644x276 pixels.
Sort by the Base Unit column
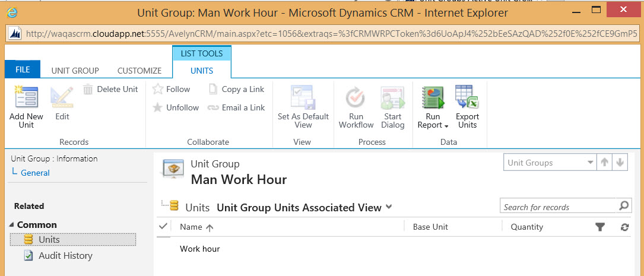click(430, 227)
